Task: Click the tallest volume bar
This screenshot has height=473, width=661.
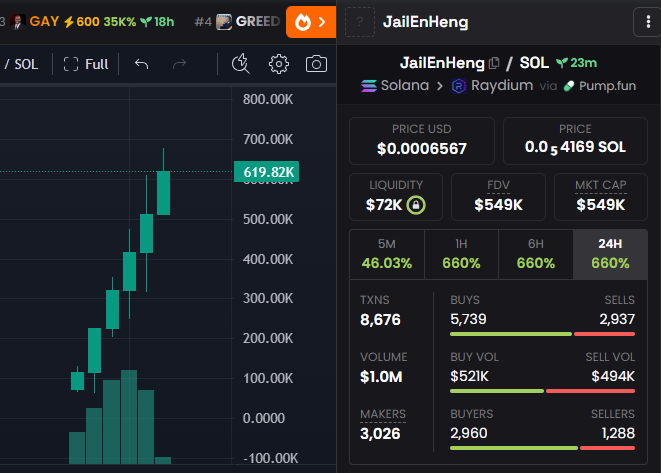Action: pyautogui.click(x=129, y=417)
